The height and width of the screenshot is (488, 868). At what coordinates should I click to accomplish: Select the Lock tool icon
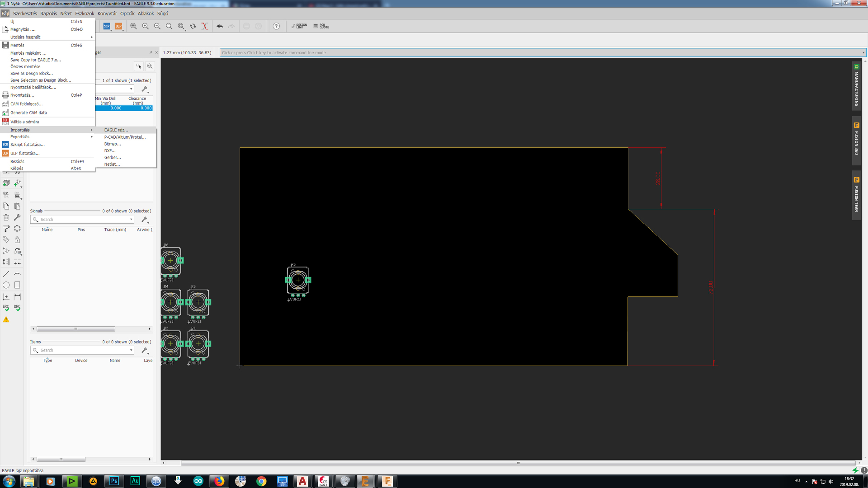click(17, 240)
